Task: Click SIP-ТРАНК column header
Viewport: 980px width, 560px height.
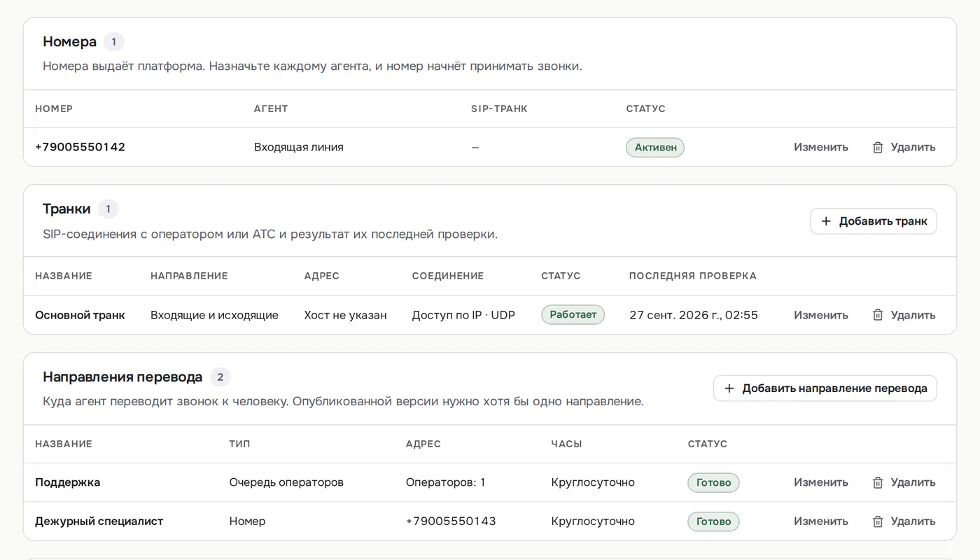Action: point(499,108)
